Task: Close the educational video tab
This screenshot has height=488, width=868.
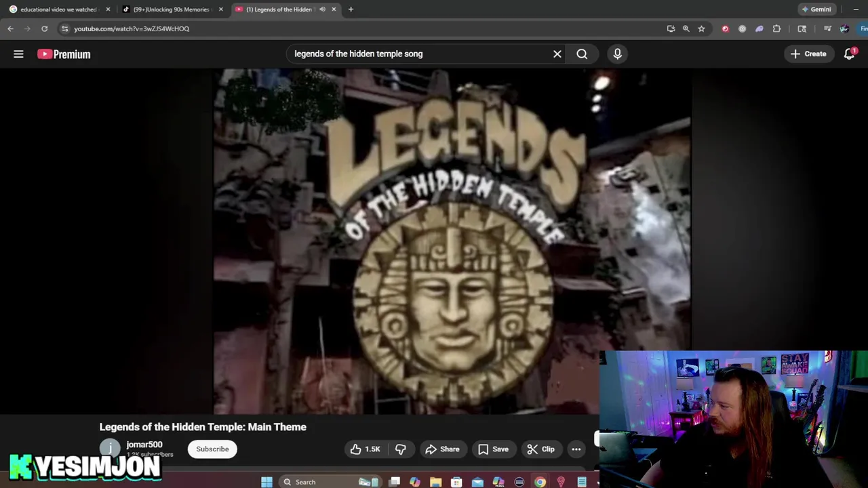Action: point(108,9)
